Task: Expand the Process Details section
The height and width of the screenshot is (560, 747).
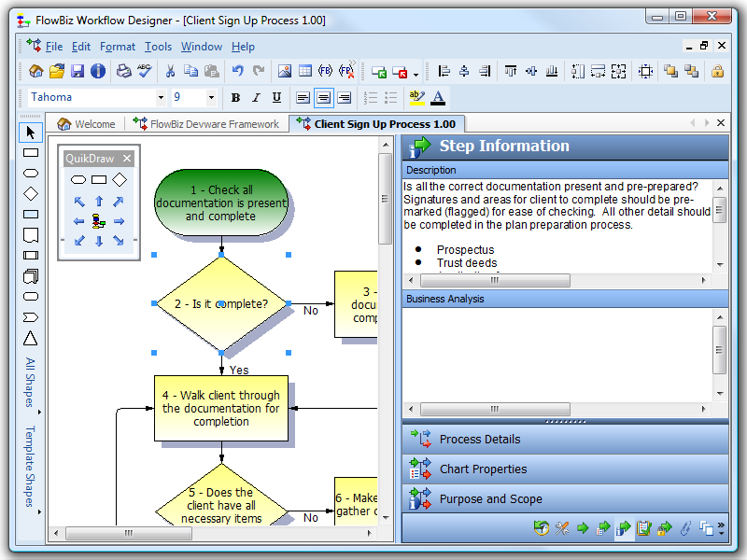Action: (566, 439)
